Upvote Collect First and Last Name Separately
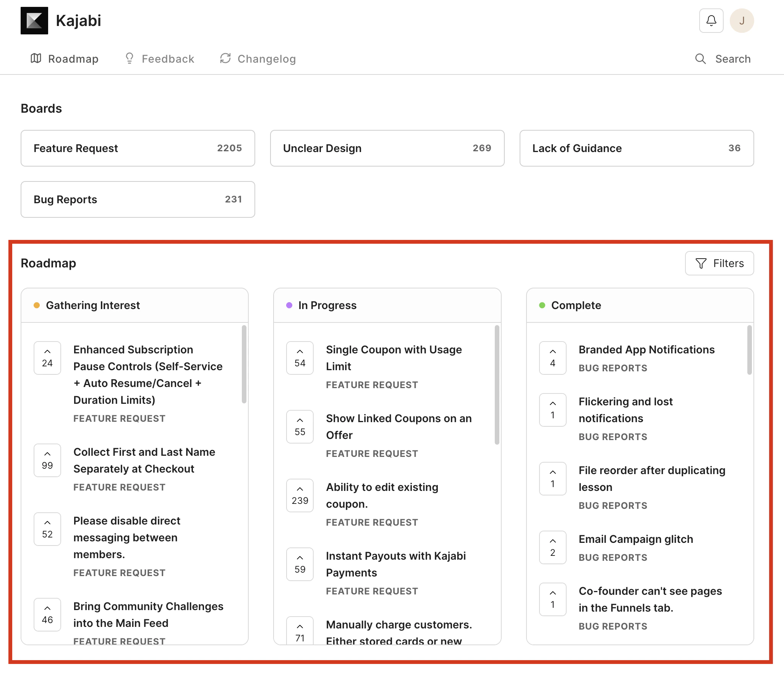This screenshot has height=680, width=784. (47, 460)
